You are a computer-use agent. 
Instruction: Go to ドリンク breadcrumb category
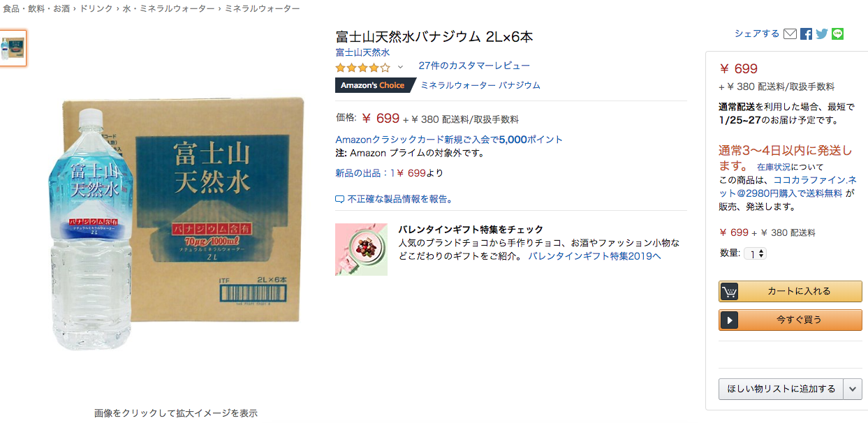pyautogui.click(x=96, y=8)
